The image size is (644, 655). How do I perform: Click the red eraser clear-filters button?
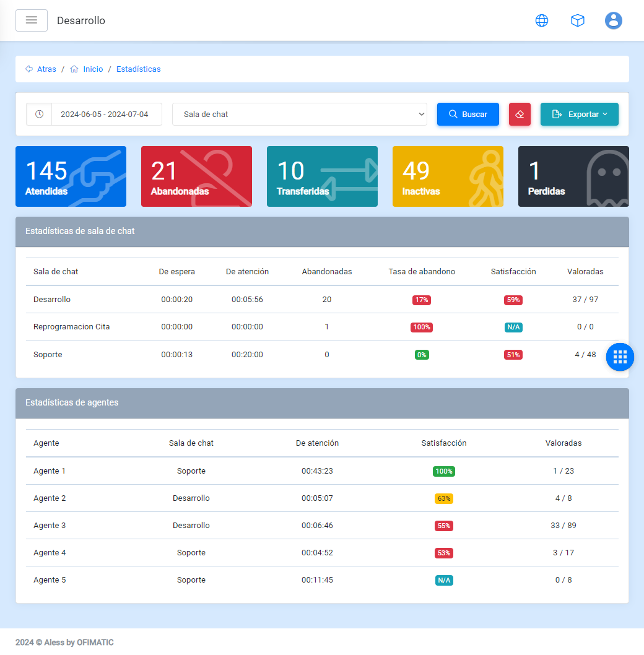pos(520,115)
